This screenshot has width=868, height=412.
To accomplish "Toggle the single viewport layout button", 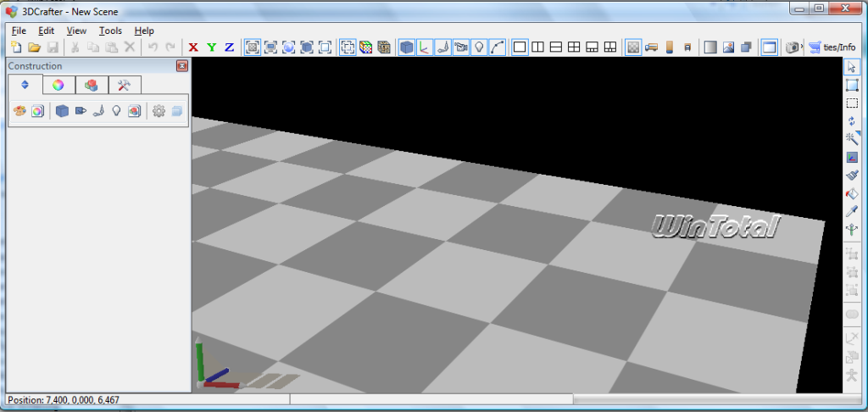I will tap(520, 47).
